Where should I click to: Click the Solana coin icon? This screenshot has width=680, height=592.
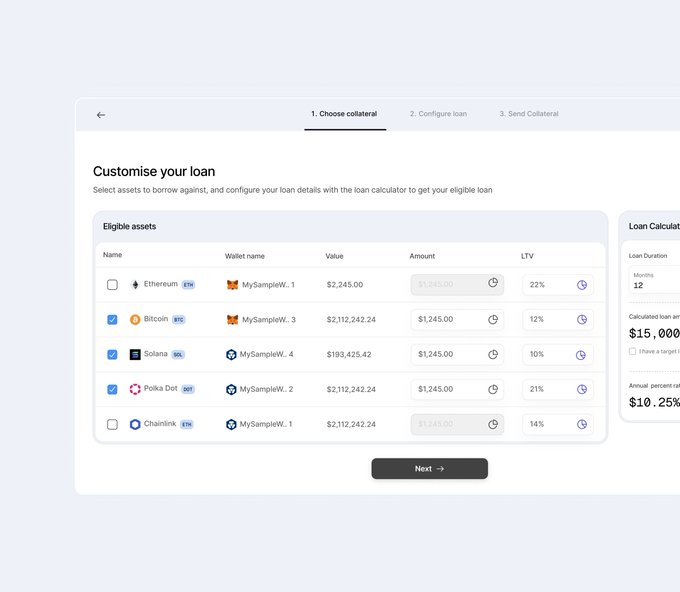pos(135,354)
